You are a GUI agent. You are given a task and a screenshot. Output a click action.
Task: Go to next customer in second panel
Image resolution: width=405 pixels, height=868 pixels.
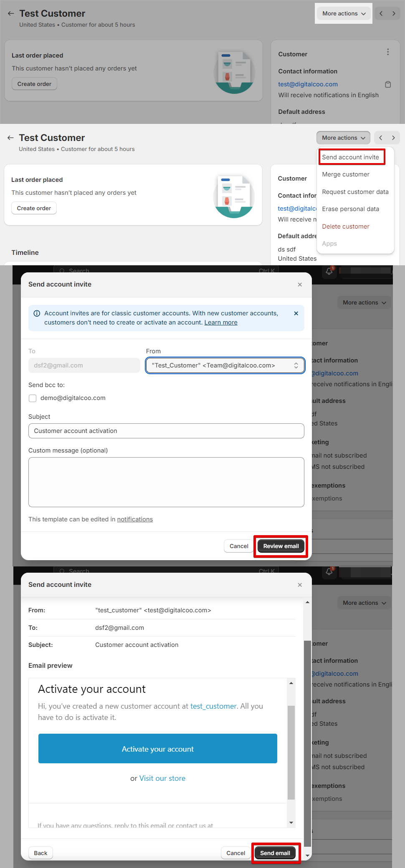coord(393,138)
